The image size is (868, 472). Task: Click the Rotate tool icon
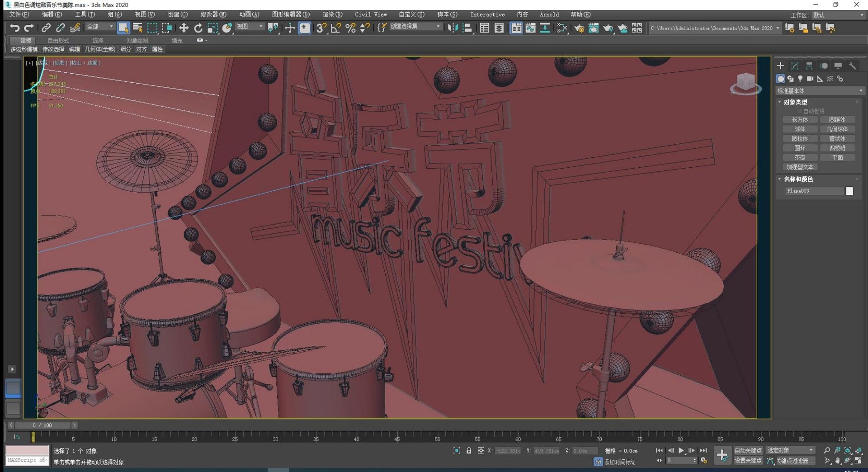coord(198,28)
